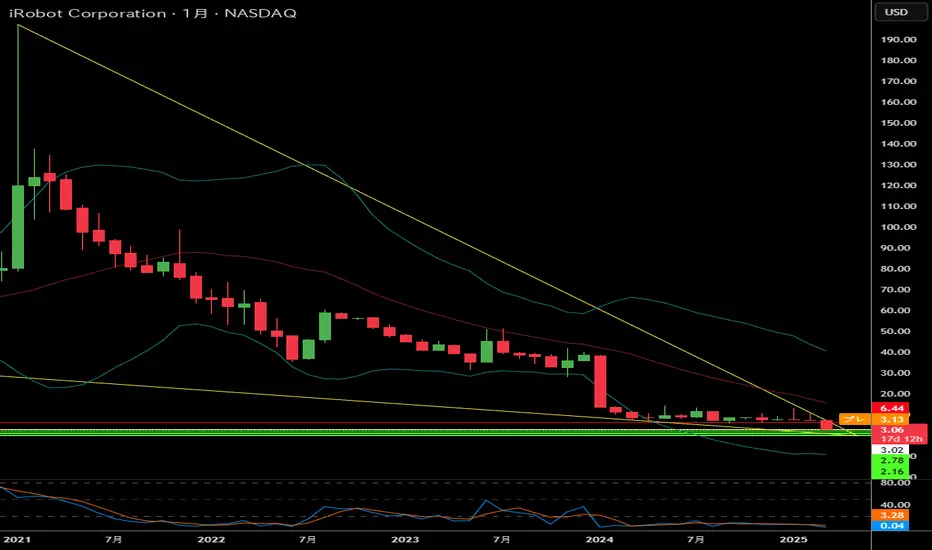Click the 7月 label between 2023 and 2024
The width and height of the screenshot is (932, 550).
502,539
